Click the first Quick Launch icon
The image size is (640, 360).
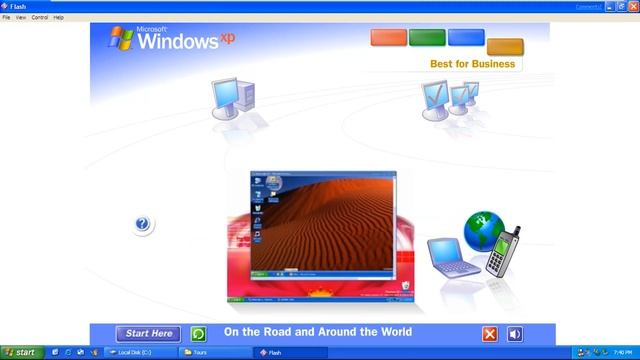tap(55, 352)
